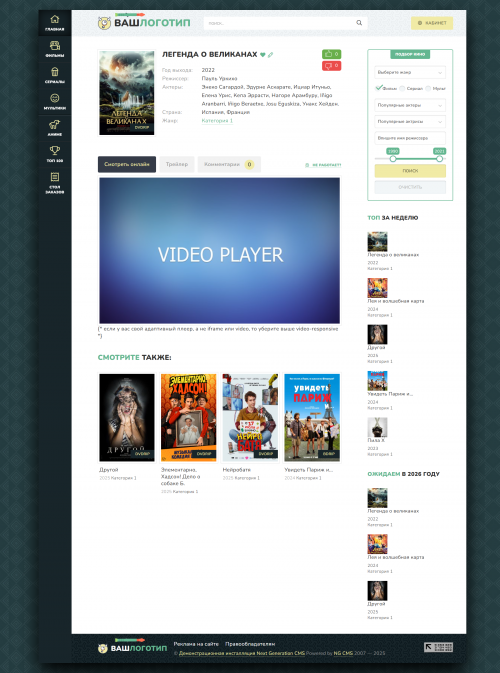Switch to the Трейлер tab
Viewport: 500px width, 673px height.
coord(177,164)
